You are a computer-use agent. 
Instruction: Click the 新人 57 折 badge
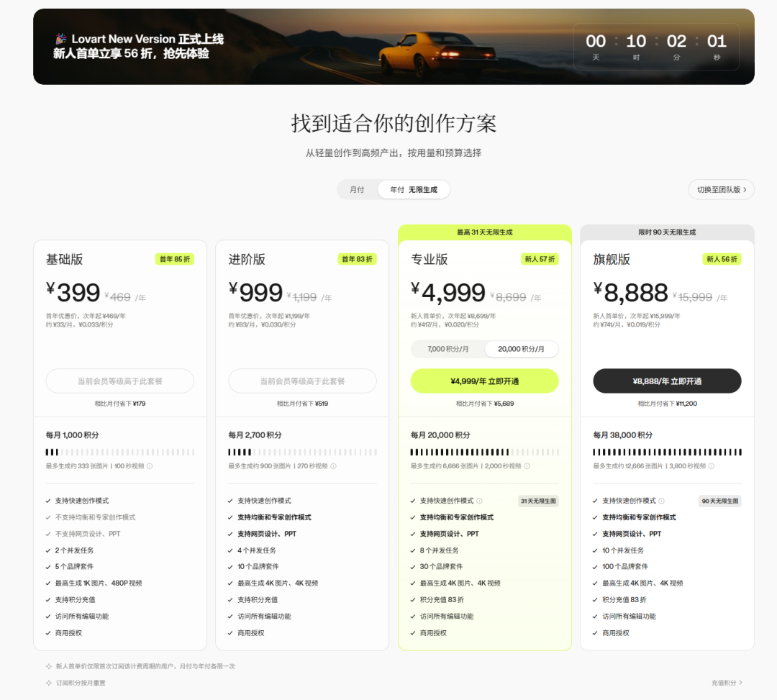coord(540,259)
